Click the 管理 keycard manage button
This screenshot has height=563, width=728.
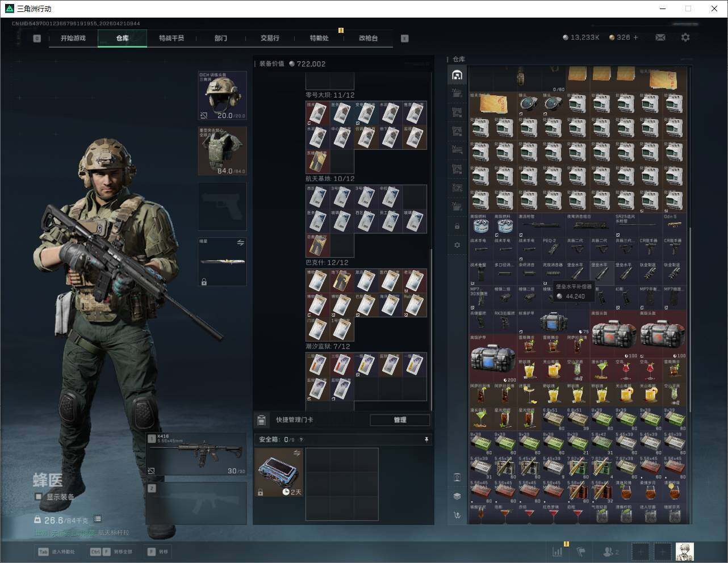click(400, 420)
